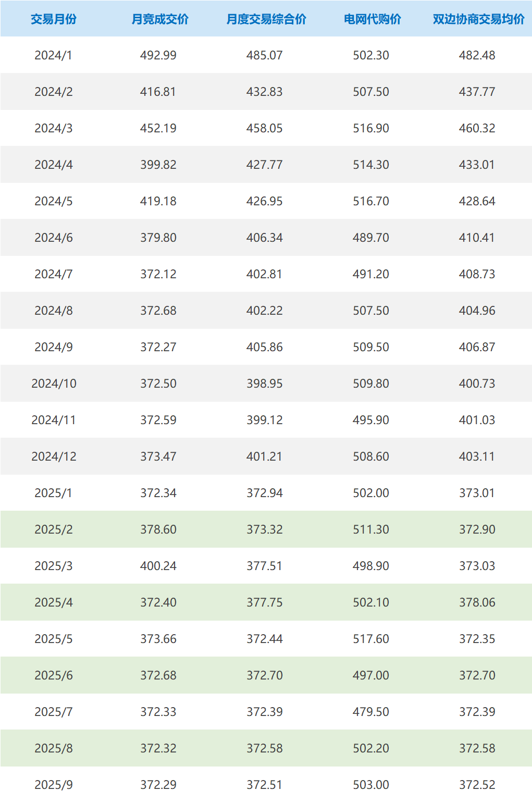The image size is (532, 803).
Task: Click the 2024/12 month cell
Action: [x=54, y=456]
